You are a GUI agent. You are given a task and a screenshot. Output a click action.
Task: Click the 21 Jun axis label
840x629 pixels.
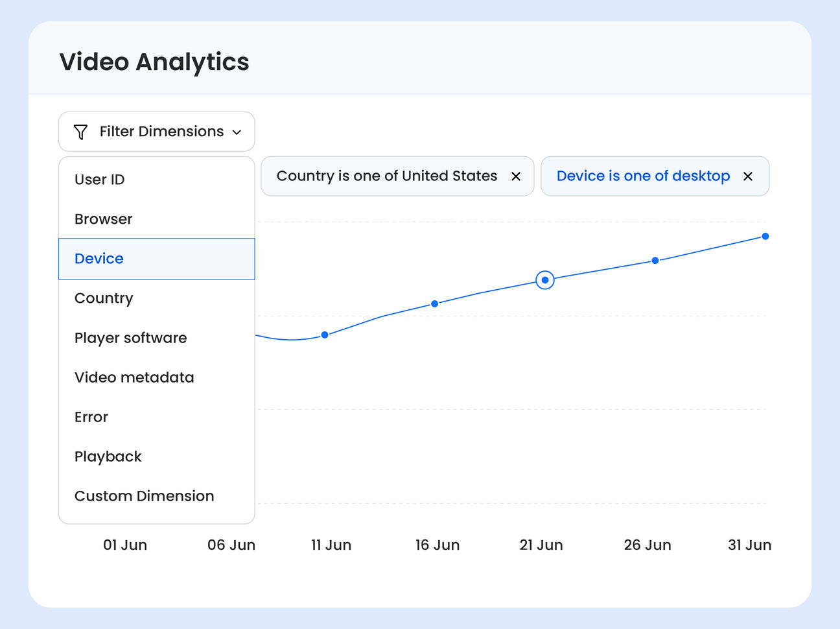point(541,545)
